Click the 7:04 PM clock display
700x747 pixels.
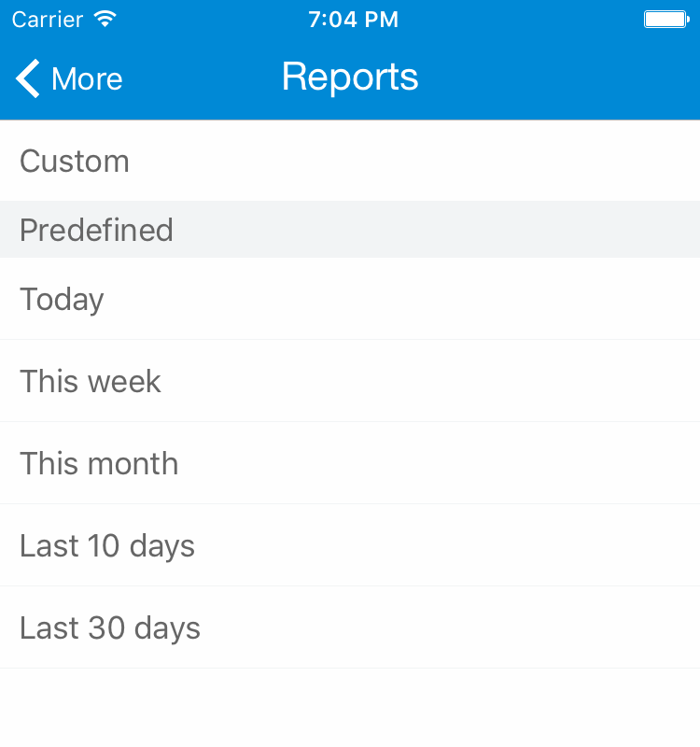click(x=353, y=19)
